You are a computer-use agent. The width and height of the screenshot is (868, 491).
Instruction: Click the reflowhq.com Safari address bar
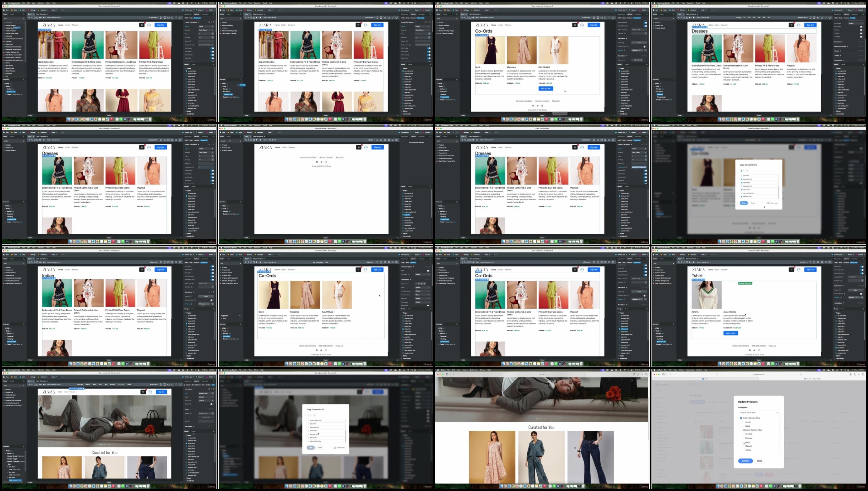coord(759,374)
